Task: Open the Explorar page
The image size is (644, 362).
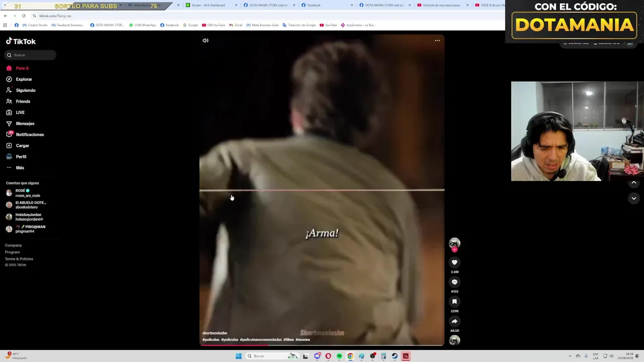Action: tap(19, 79)
